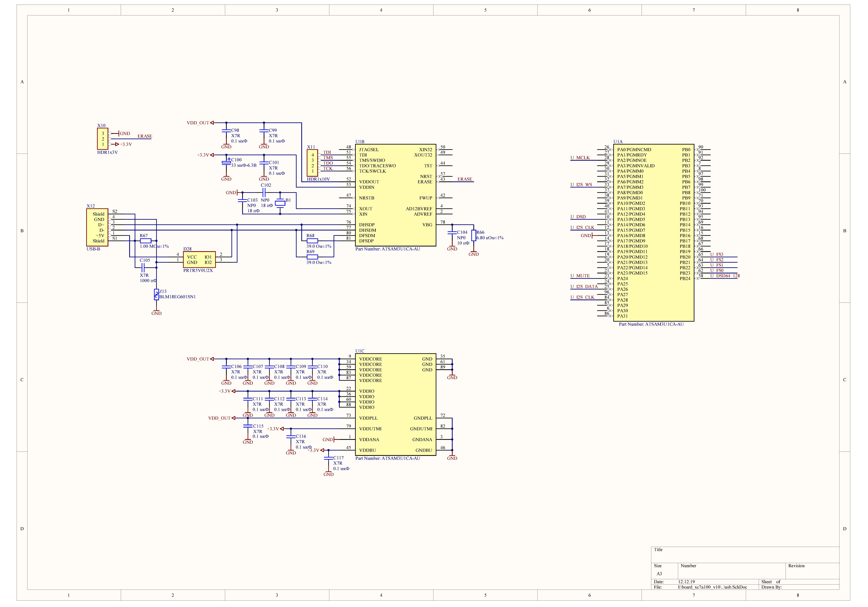Viewport: 868px width, 607px height.
Task: Click the C98 capacitor designator
Action: (x=235, y=130)
